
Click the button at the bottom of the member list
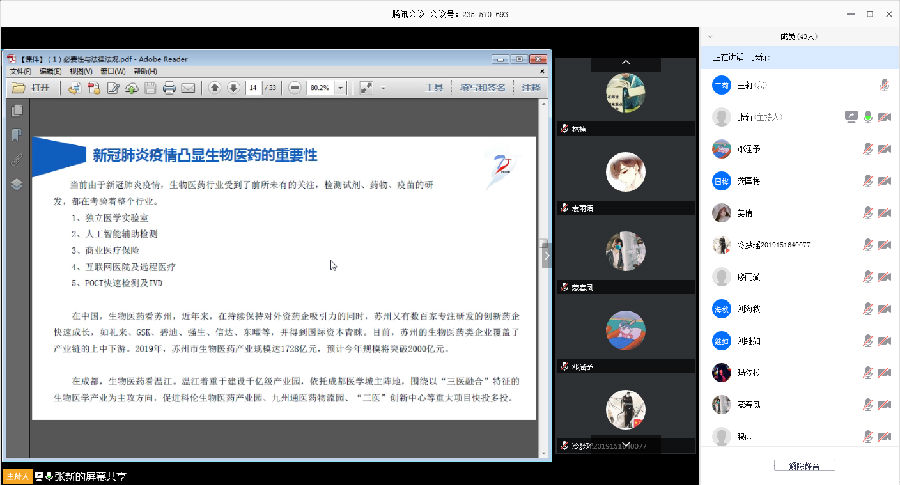pos(804,466)
